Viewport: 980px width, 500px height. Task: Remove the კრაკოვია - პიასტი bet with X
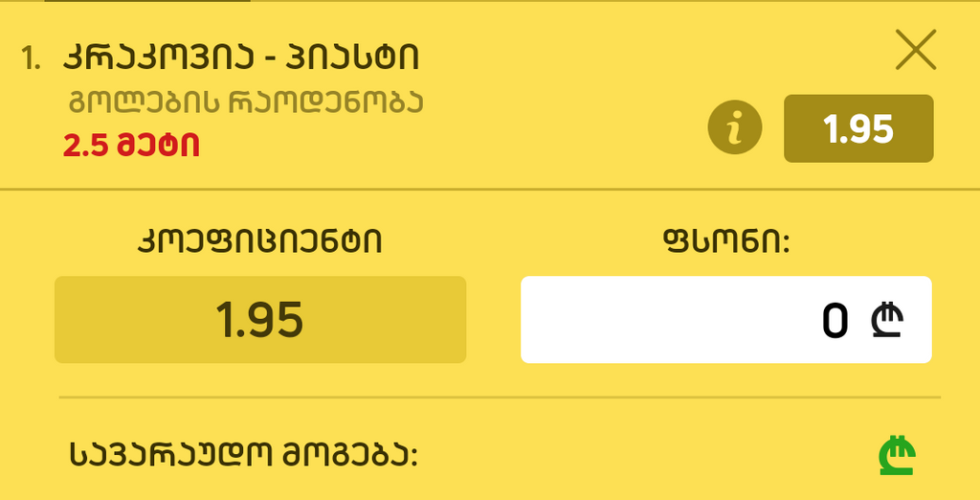(x=916, y=51)
